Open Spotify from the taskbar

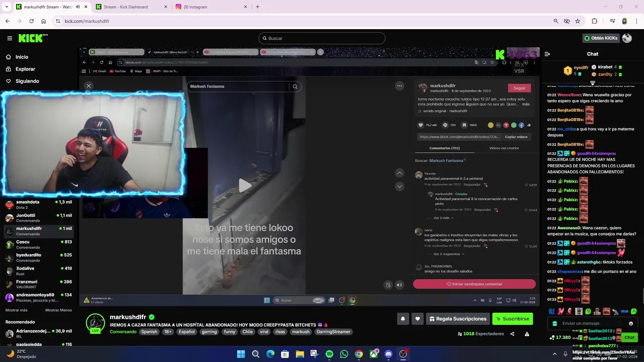point(329,354)
